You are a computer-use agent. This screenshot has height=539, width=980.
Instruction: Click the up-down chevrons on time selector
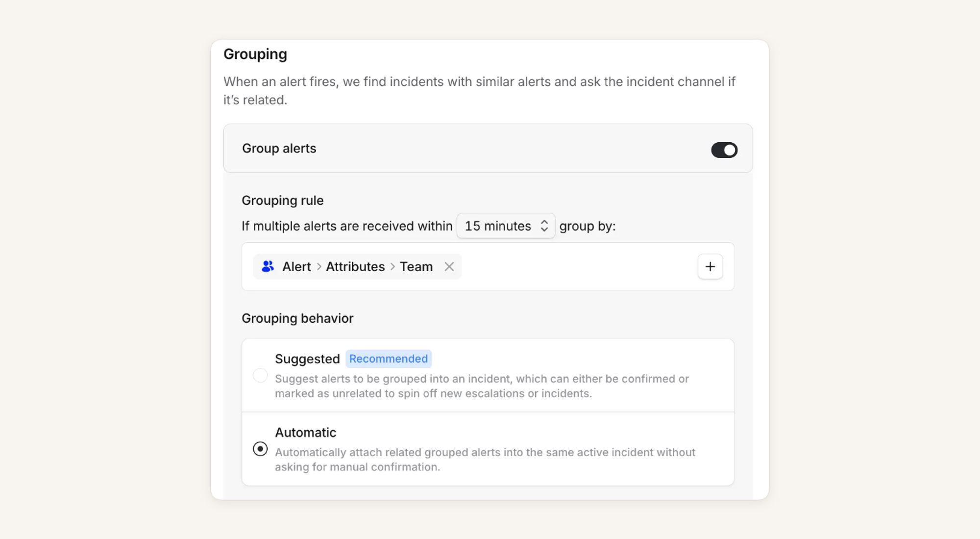544,226
